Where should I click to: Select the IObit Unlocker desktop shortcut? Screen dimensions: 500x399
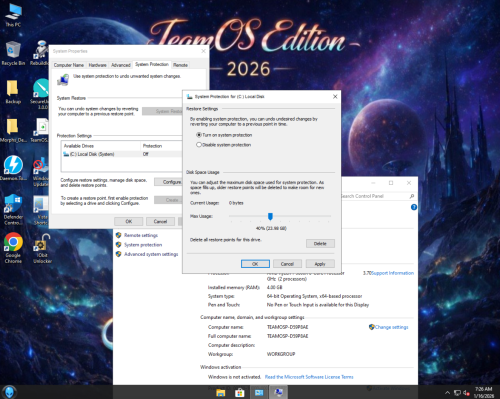click(42, 248)
